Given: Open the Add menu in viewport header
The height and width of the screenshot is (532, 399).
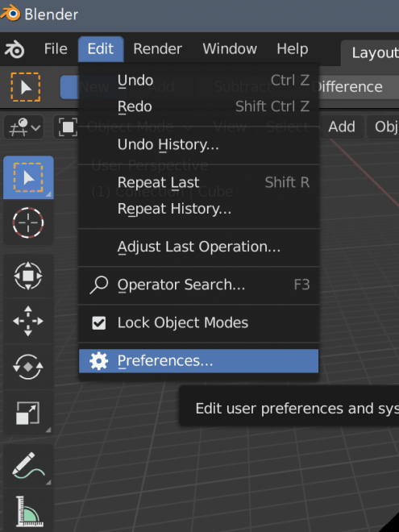Looking at the screenshot, I should [x=342, y=127].
